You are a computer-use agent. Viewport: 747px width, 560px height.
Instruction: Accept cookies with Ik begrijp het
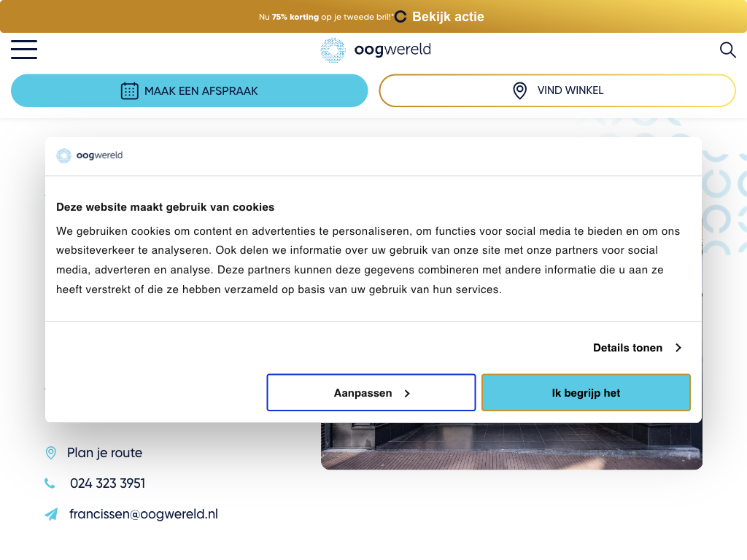coord(586,393)
